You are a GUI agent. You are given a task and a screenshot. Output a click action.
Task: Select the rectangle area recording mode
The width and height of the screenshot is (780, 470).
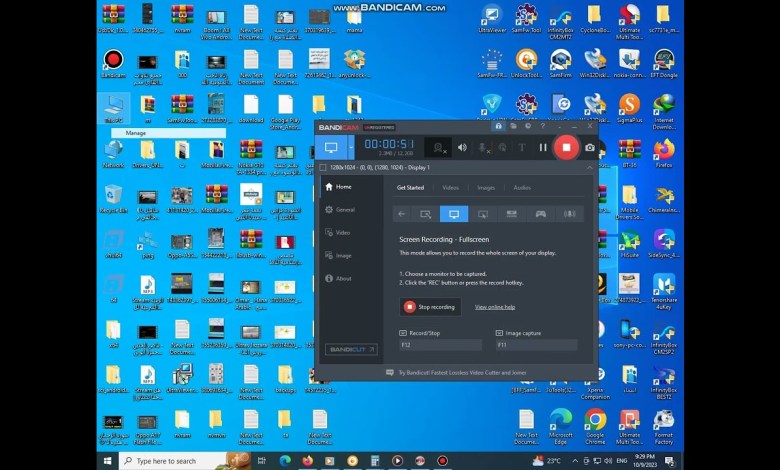426,213
